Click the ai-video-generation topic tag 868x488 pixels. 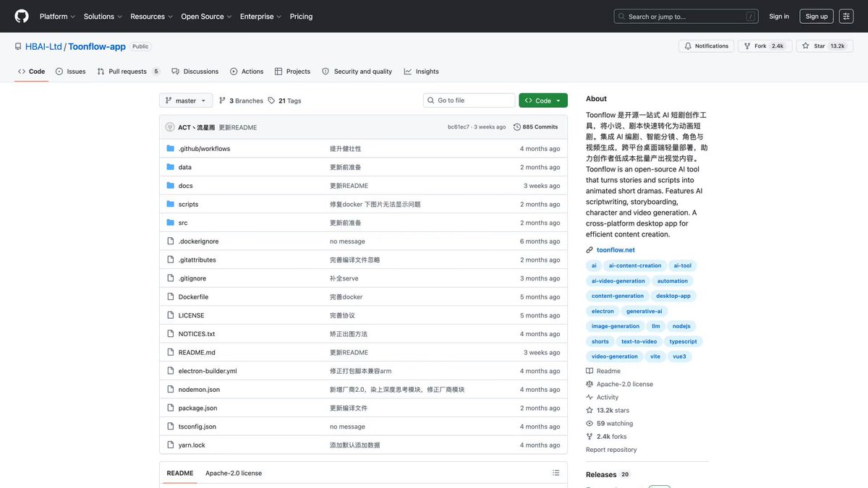click(x=618, y=281)
